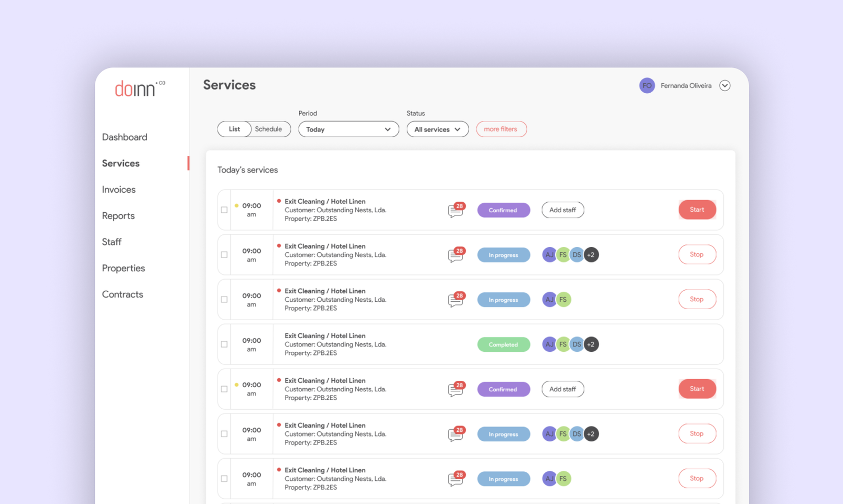Switch to List view
This screenshot has width=843, height=504.
(x=234, y=129)
